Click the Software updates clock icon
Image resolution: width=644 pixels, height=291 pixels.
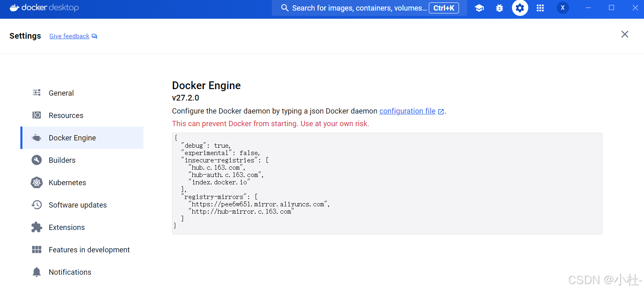click(37, 205)
